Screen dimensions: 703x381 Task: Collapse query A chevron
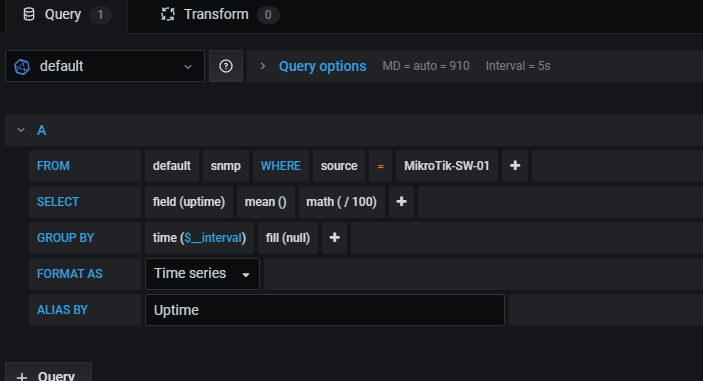pyautogui.click(x=21, y=130)
